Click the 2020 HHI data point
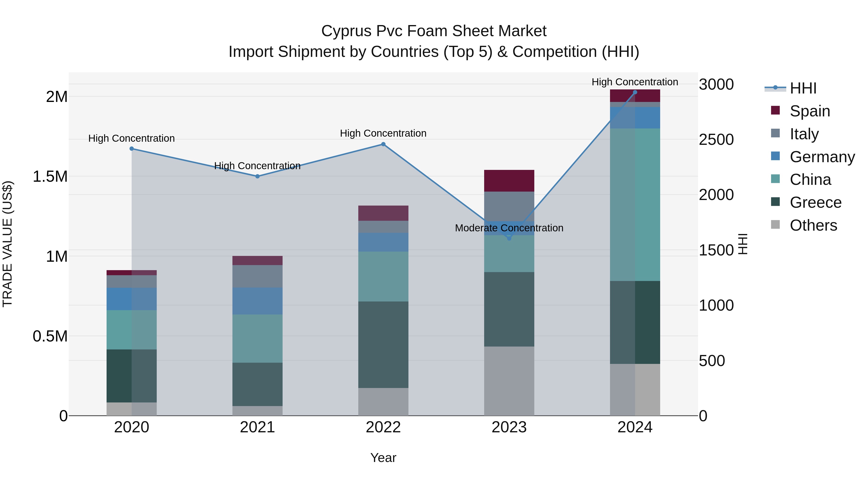Image resolution: width=868 pixels, height=488 pixels. click(x=132, y=148)
